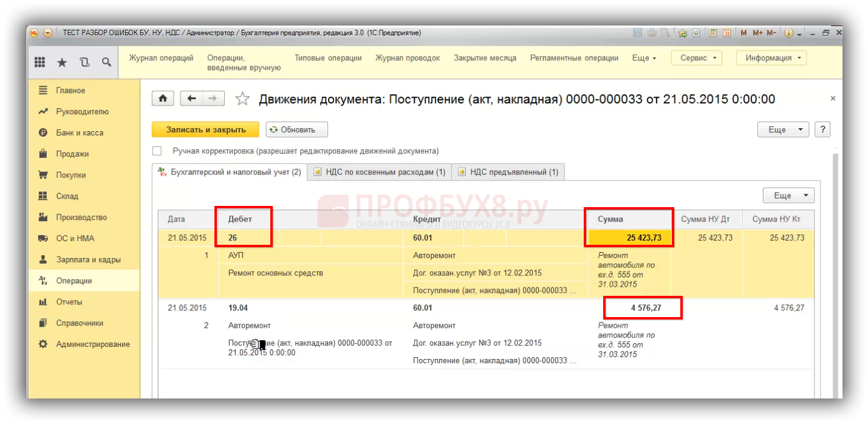Open Журнал проводок in the top menu
This screenshot has width=868, height=424.
pos(407,58)
